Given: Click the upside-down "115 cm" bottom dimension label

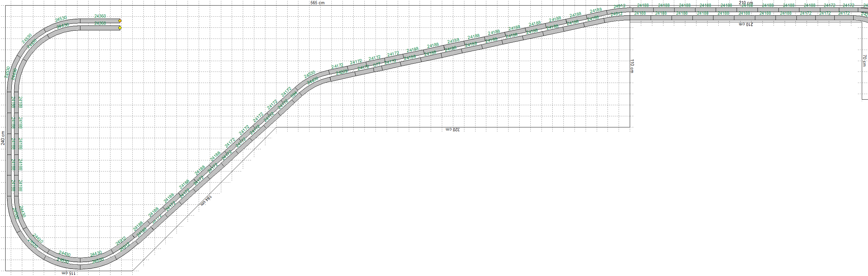Looking at the screenshot, I should 69,273.
